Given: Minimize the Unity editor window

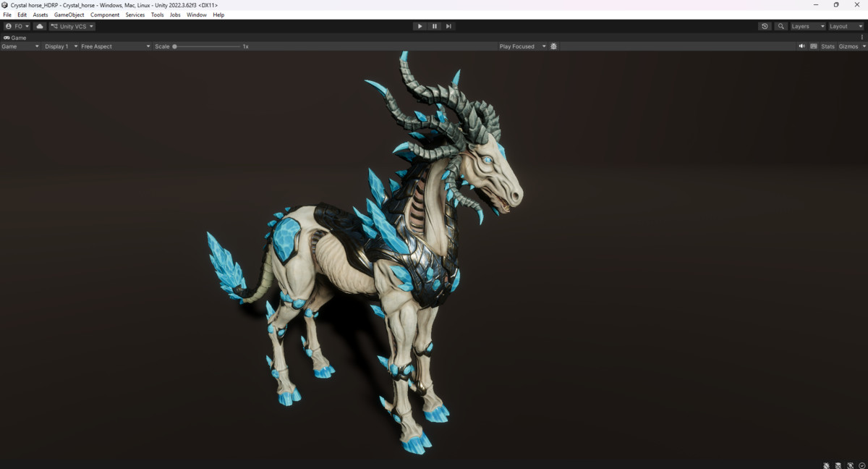Looking at the screenshot, I should point(814,5).
